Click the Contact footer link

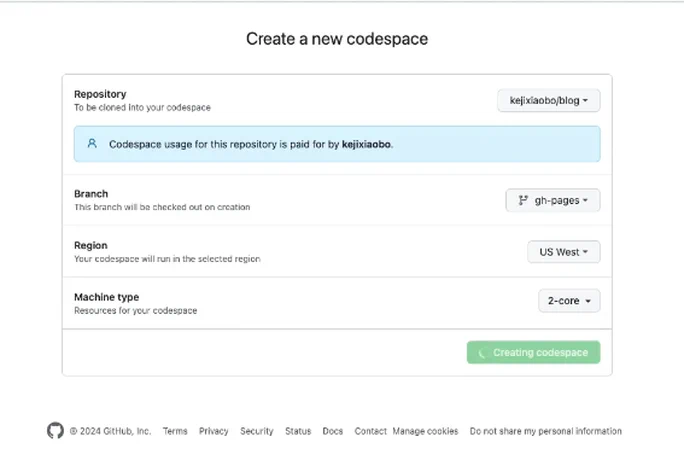point(370,432)
